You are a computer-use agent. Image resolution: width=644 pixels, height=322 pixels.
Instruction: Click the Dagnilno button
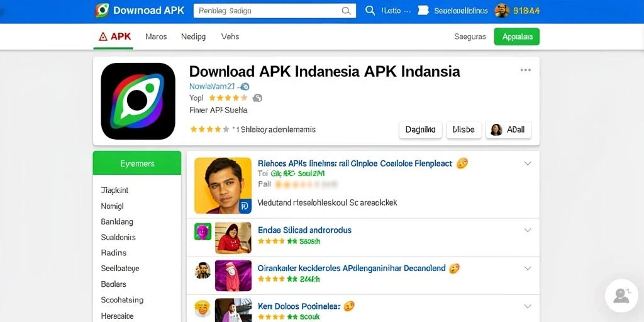point(421,130)
